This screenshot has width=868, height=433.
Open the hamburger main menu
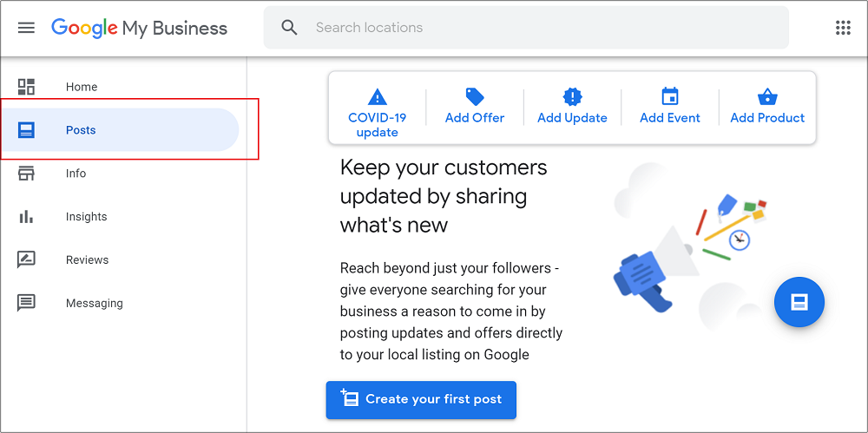26,28
